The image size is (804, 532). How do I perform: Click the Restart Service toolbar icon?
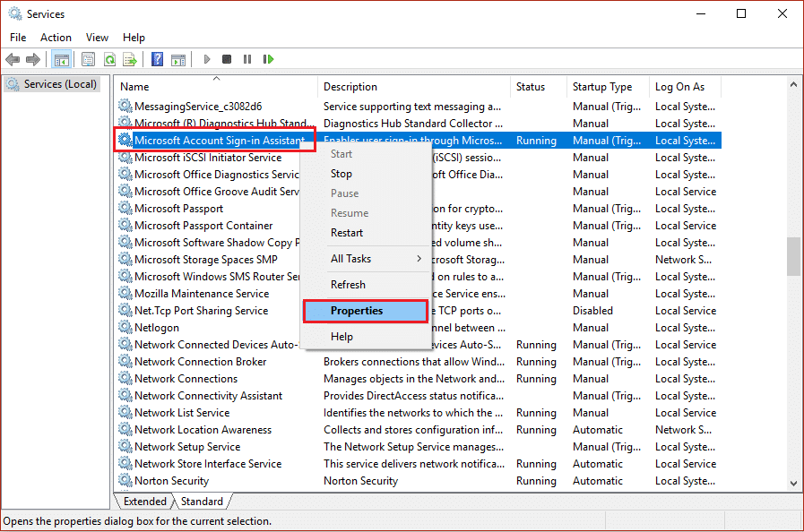(x=268, y=59)
